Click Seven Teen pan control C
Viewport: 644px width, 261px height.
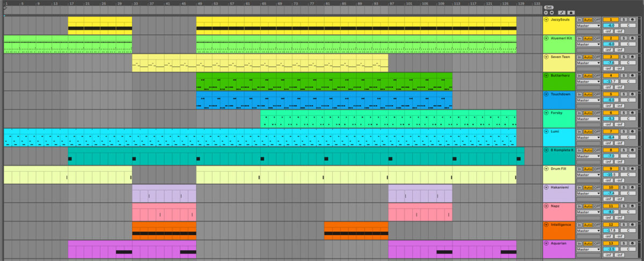pos(628,63)
